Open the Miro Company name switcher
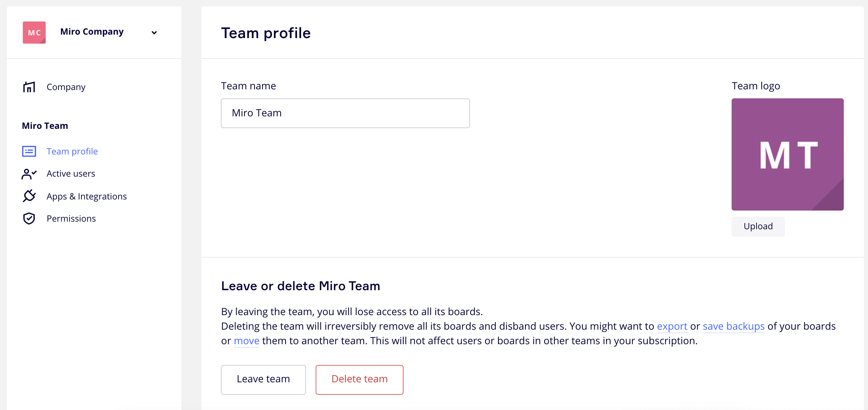 92,32
